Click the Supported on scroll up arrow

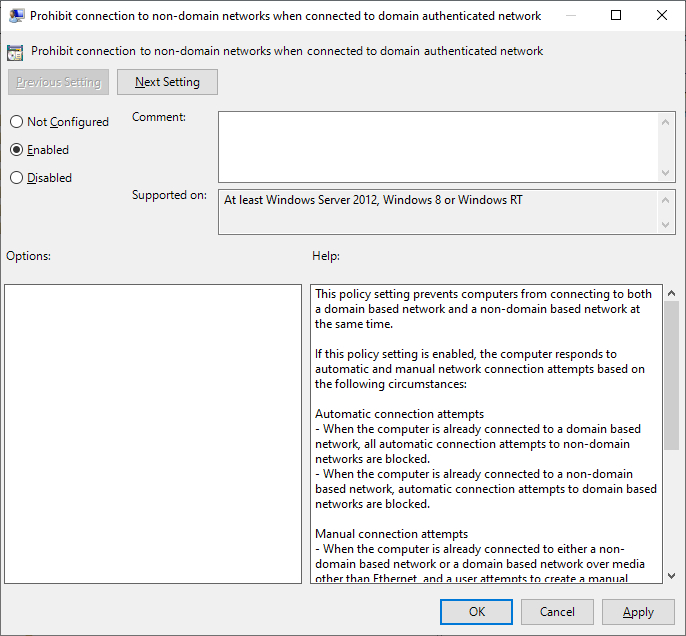point(665,200)
